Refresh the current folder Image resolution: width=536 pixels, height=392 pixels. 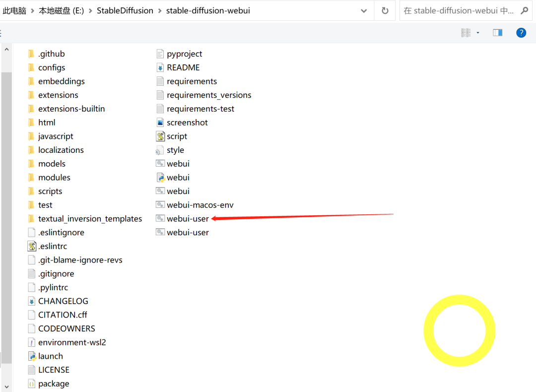(385, 10)
